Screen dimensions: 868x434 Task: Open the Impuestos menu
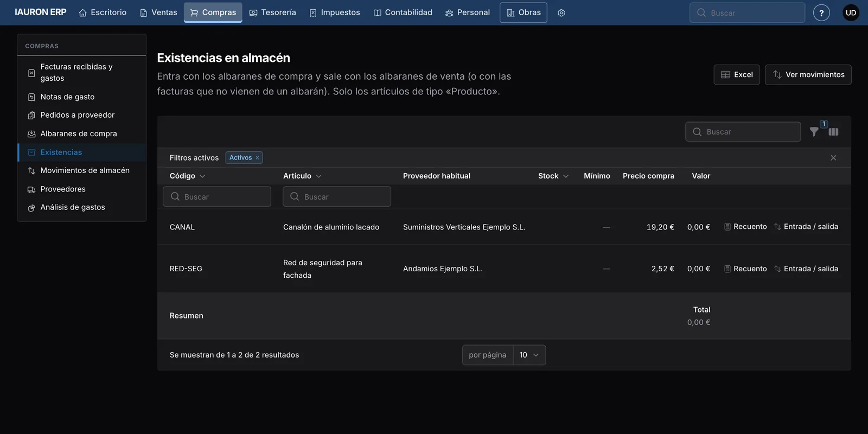point(335,12)
